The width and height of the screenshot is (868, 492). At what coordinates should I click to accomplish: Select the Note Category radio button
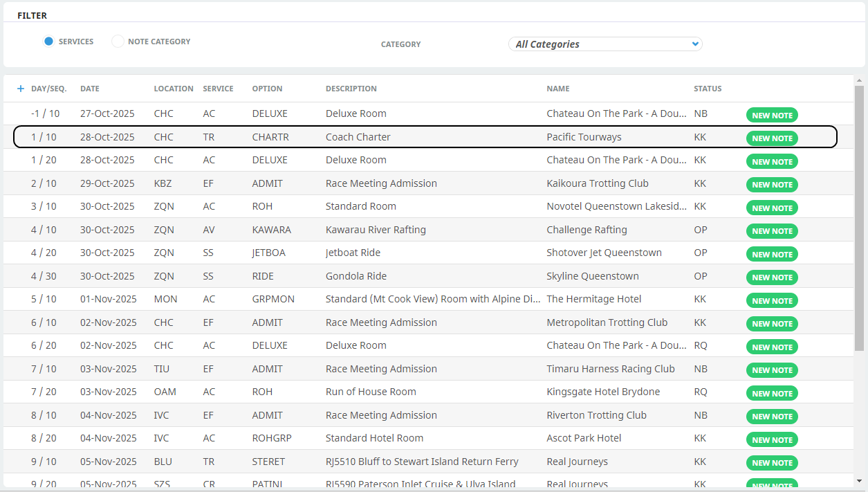coord(118,42)
